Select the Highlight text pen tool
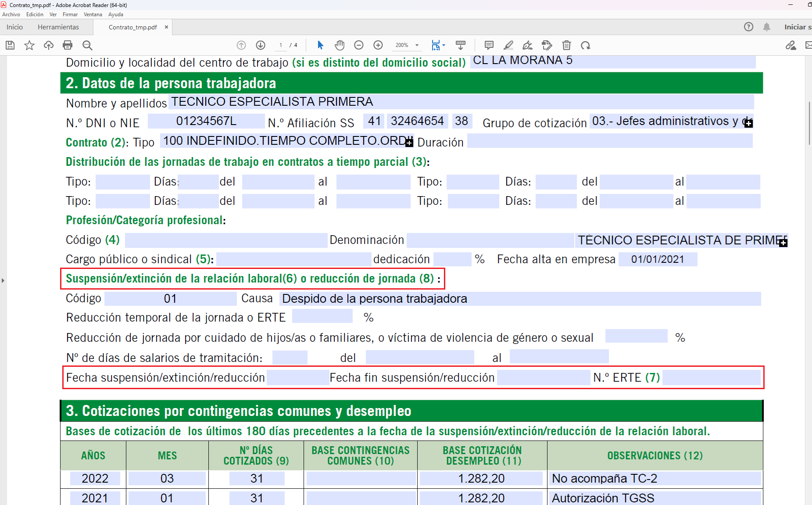 point(508,45)
